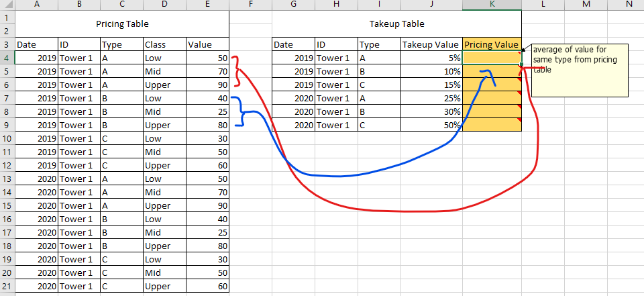Select the 25% takeup value cell
This screenshot has height=296, width=644.
[431, 98]
